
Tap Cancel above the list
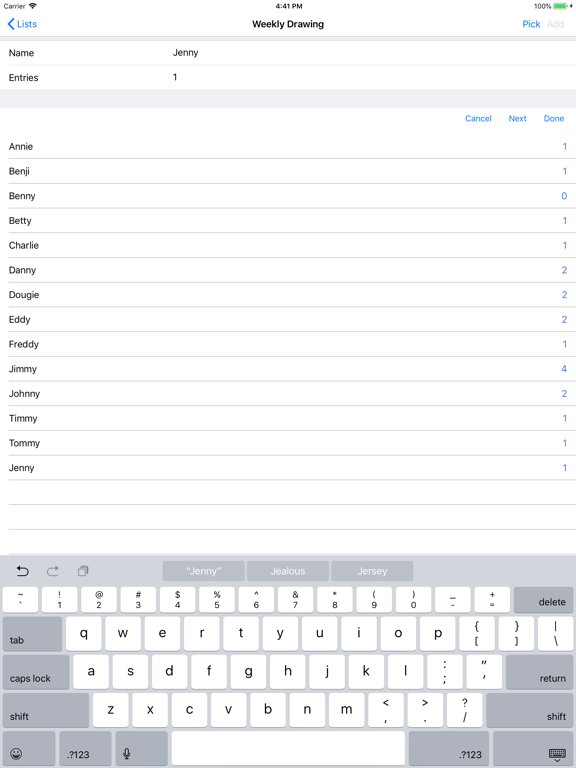pyautogui.click(x=478, y=119)
